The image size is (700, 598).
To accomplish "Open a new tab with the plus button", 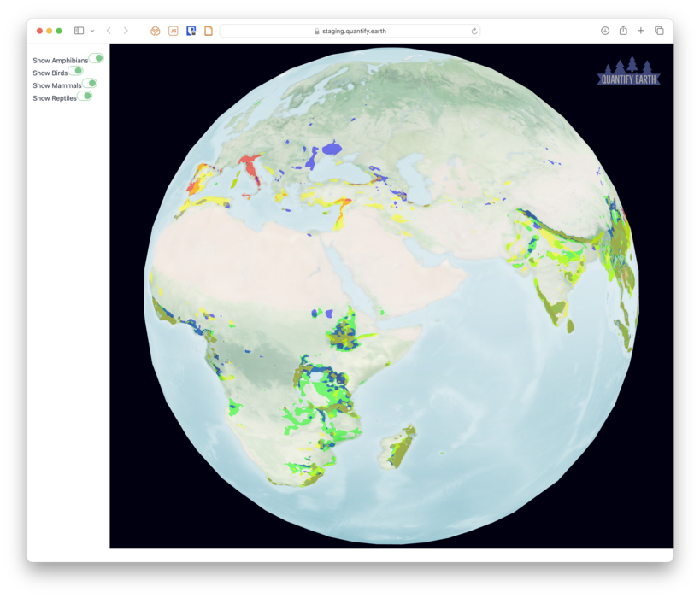I will (640, 31).
